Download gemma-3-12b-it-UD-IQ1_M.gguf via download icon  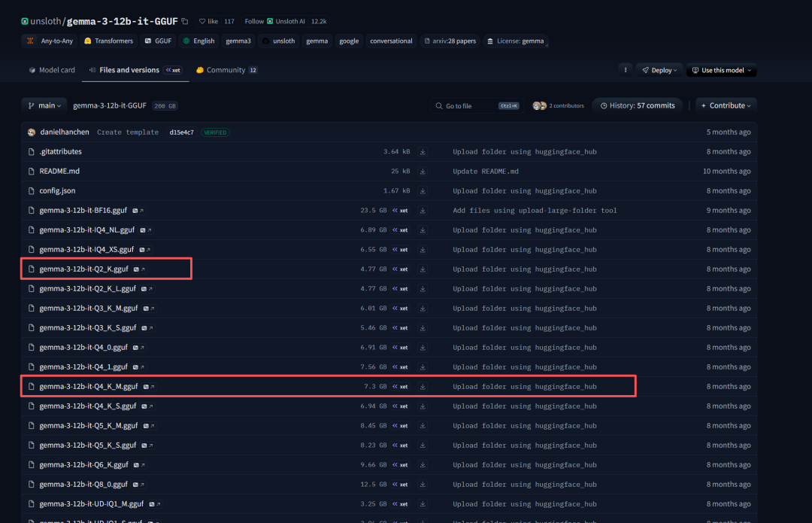(423, 504)
